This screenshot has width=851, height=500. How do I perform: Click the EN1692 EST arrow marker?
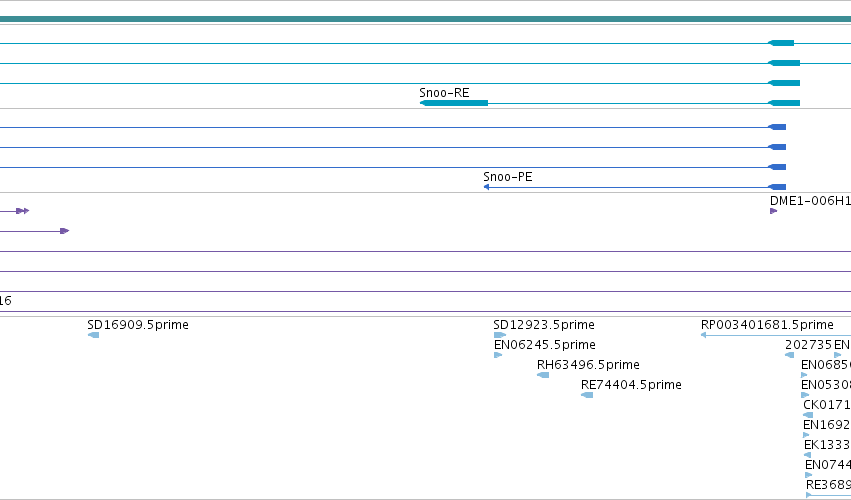(806, 435)
